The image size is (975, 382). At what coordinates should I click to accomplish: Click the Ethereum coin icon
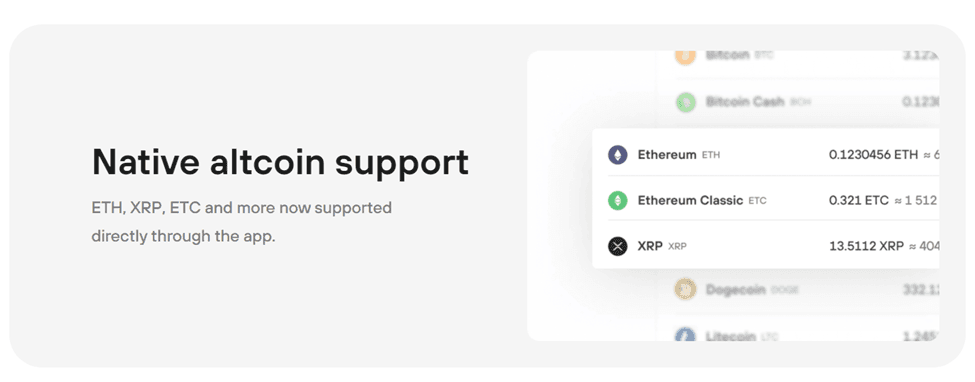617,155
